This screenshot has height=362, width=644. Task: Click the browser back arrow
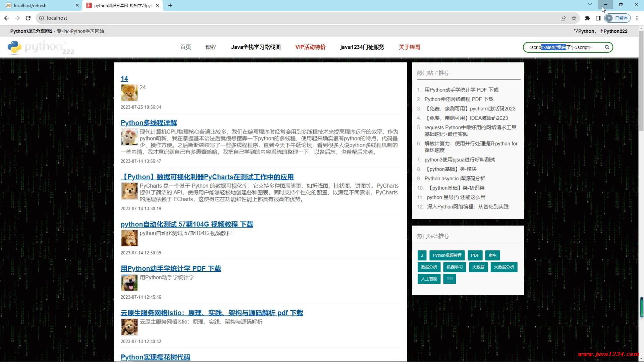point(7,18)
